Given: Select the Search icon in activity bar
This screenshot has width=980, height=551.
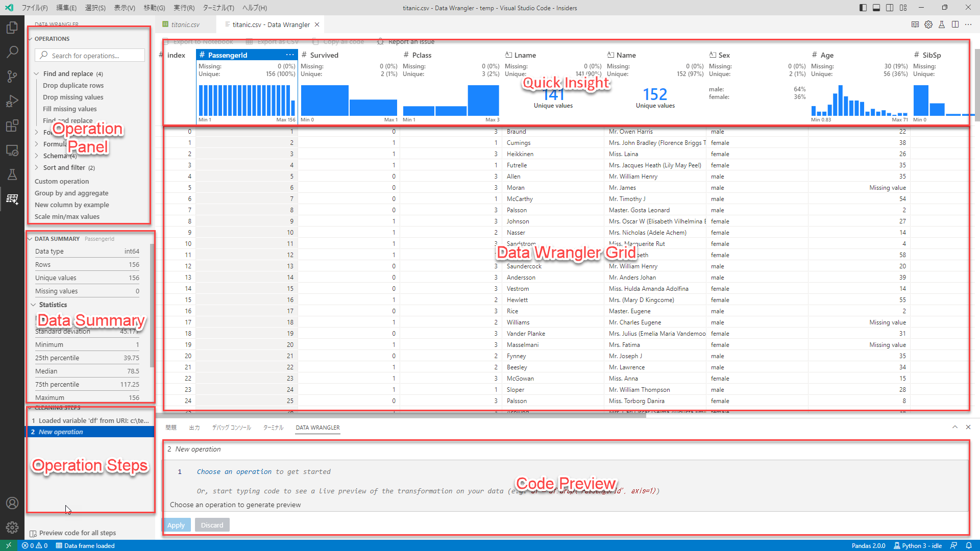Looking at the screenshot, I should click(x=12, y=51).
